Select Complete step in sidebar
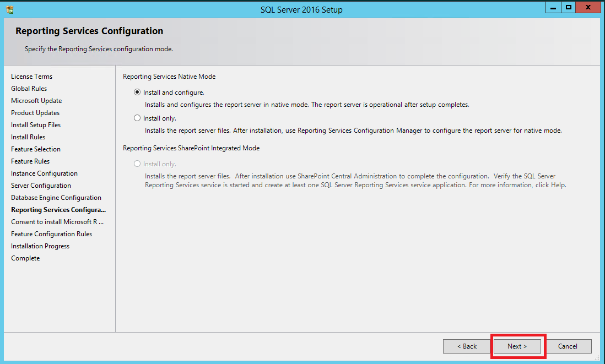 [x=25, y=258]
